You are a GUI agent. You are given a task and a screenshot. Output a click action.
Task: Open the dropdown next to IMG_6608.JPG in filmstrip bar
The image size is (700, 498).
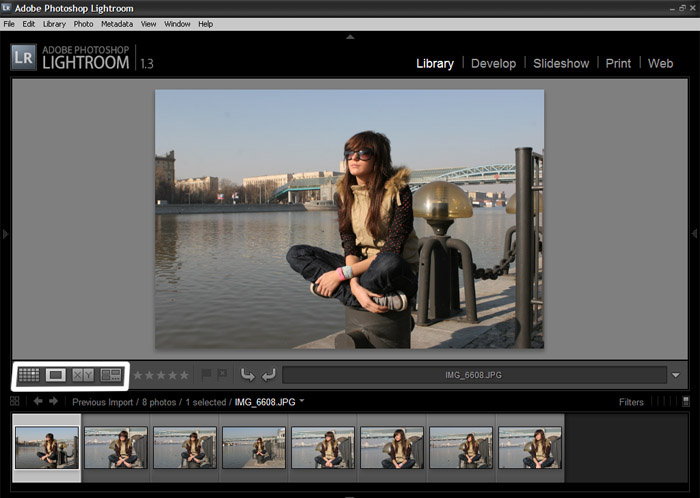tap(302, 401)
